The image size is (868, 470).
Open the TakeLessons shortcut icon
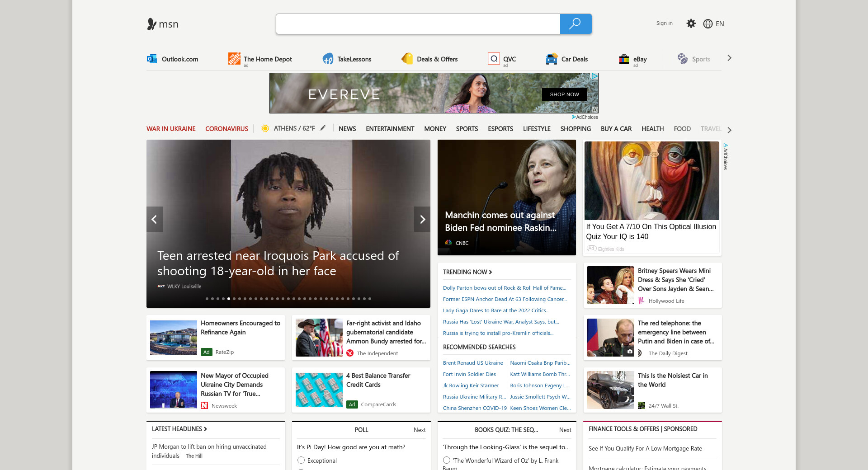pyautogui.click(x=328, y=59)
